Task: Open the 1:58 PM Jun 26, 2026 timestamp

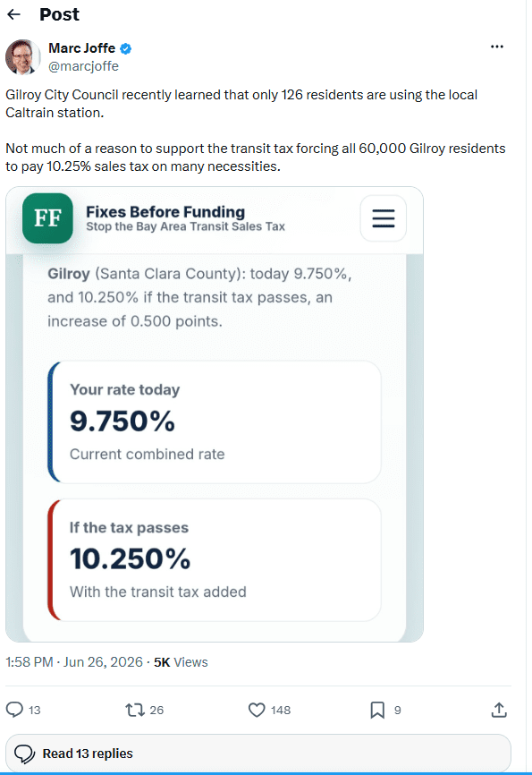Action: point(74,662)
